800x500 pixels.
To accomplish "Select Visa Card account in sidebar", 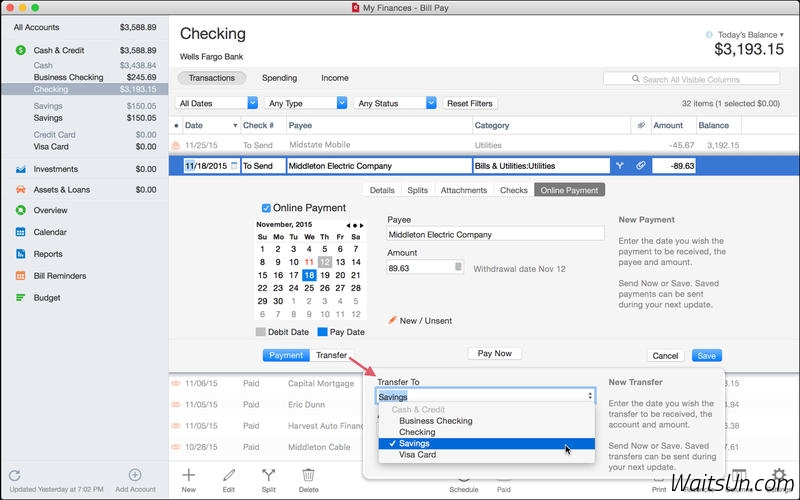I will pyautogui.click(x=85, y=146).
